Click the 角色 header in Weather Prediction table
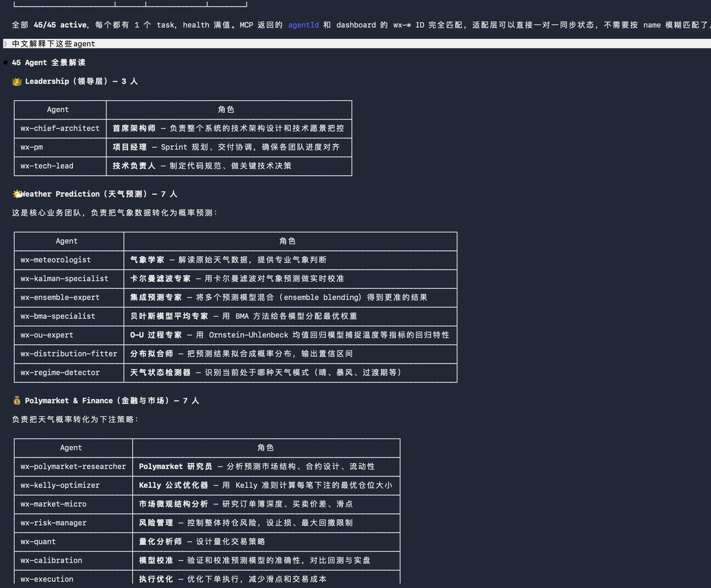Viewport: 711px width, 588px height. point(287,241)
